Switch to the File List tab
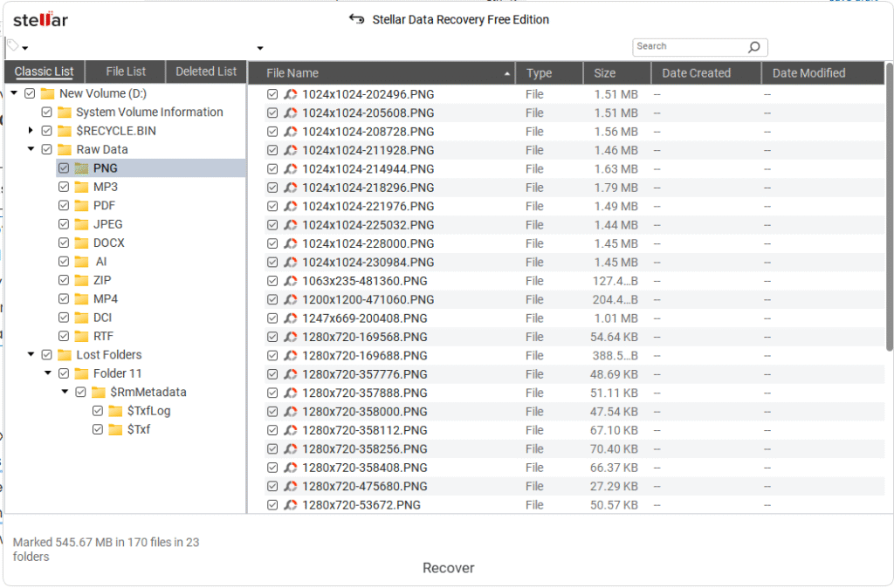Image resolution: width=894 pixels, height=588 pixels. 127,71
